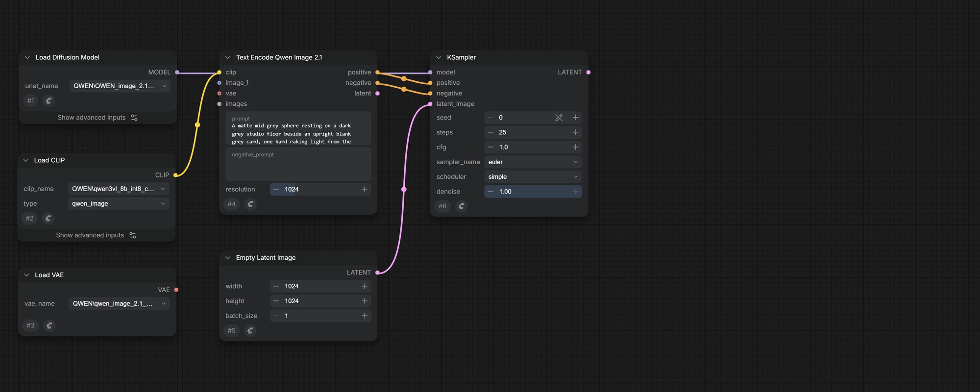Screen dimensions: 980x392
Task: Open the CLIP type dropdown
Action: point(119,203)
